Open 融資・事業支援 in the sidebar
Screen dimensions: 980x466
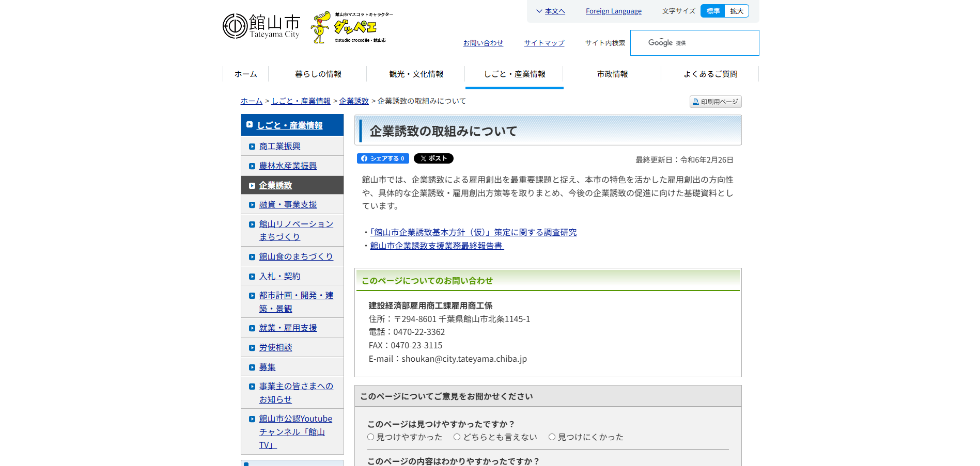[x=288, y=204]
